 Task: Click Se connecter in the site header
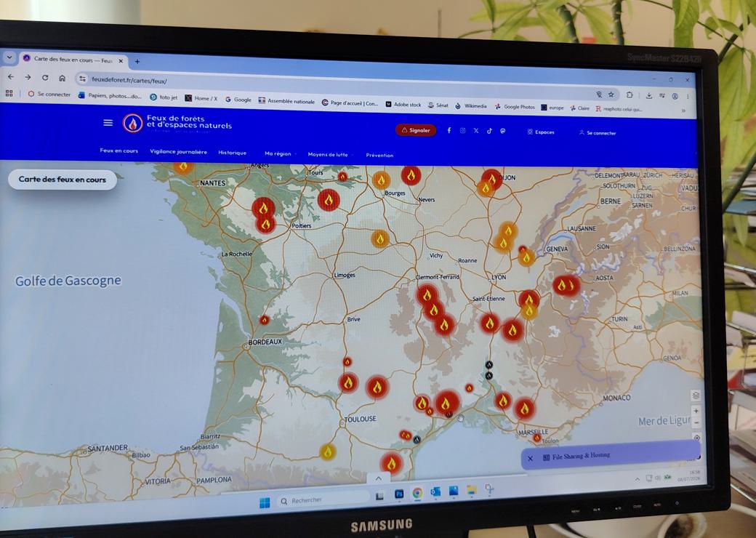(598, 132)
